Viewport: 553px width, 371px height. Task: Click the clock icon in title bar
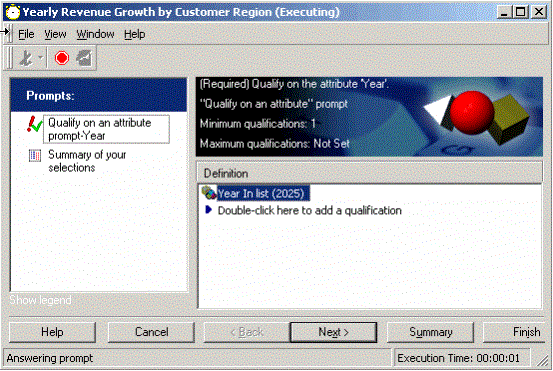(x=13, y=12)
